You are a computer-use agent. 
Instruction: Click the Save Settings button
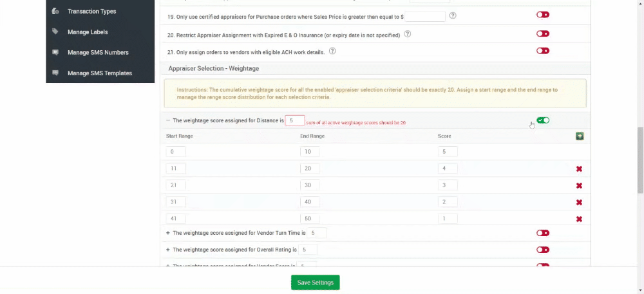(x=316, y=282)
